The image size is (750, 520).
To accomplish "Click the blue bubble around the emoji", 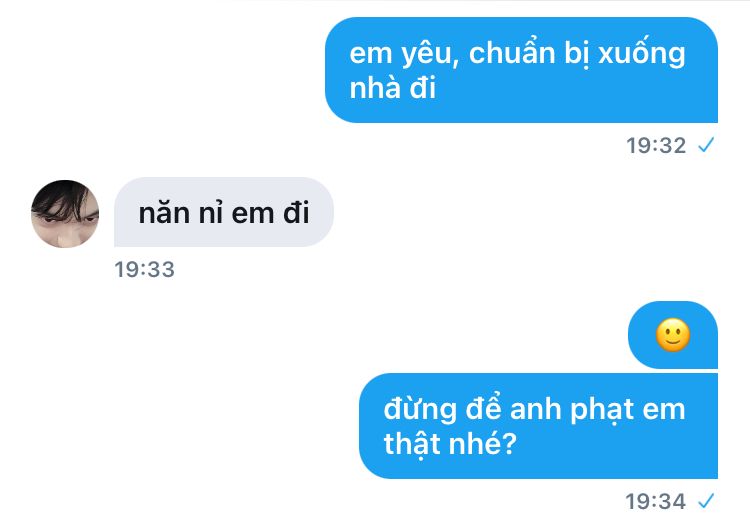I will click(x=673, y=335).
